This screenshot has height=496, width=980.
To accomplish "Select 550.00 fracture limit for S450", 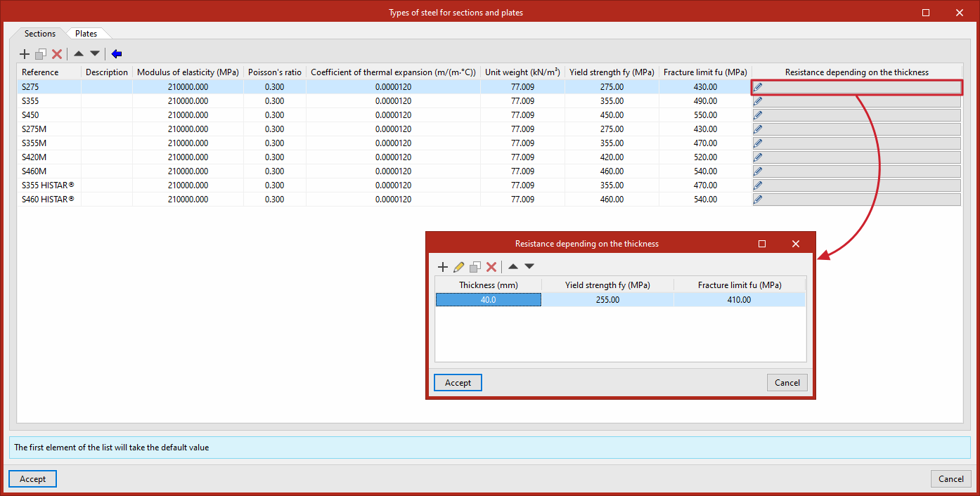I will coord(705,115).
